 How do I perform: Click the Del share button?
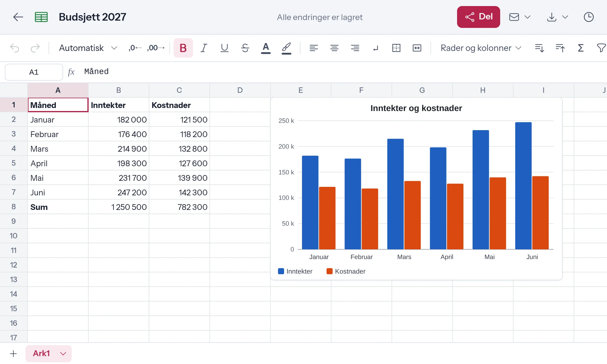click(x=479, y=17)
